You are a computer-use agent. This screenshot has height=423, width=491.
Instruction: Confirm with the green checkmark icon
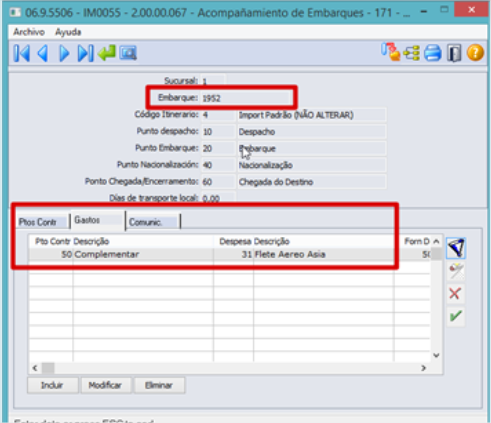coord(455,316)
